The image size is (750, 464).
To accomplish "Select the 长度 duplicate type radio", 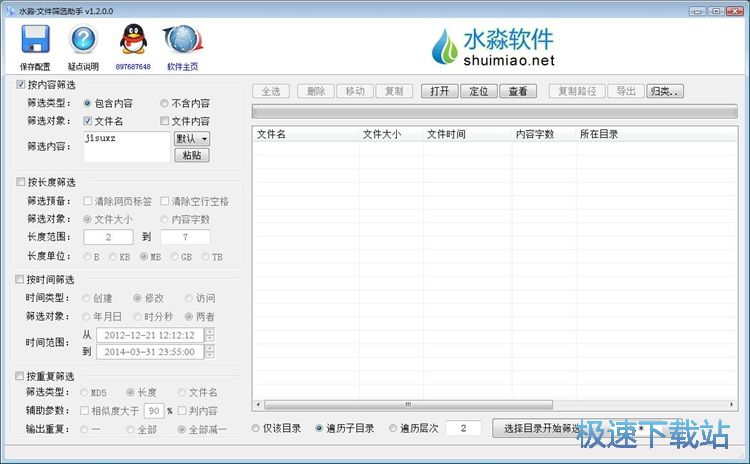I will (x=130, y=393).
